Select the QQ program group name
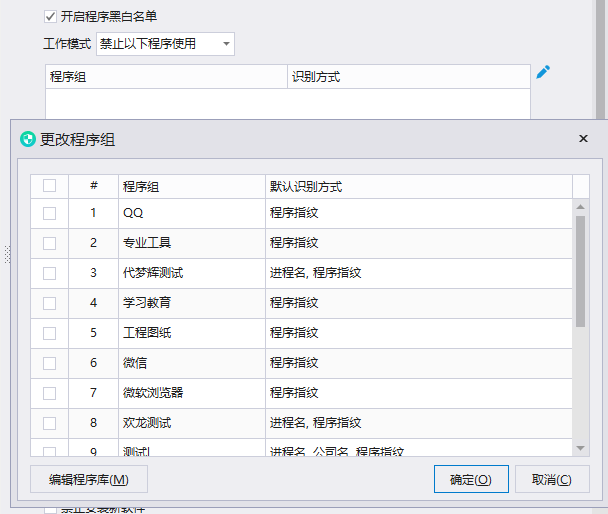Viewport: 608px width, 514px height. [133, 213]
